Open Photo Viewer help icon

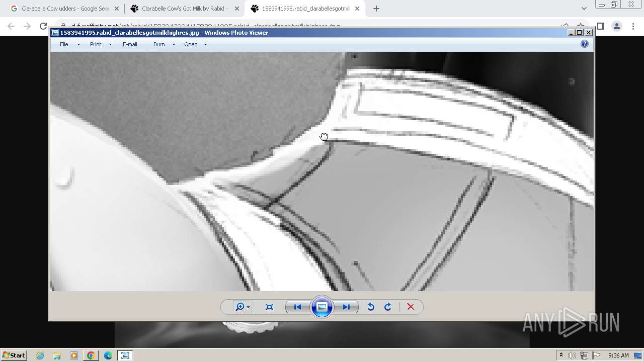pos(584,44)
